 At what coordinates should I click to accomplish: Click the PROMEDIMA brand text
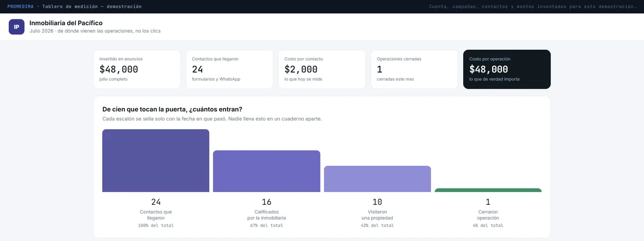(20, 6)
